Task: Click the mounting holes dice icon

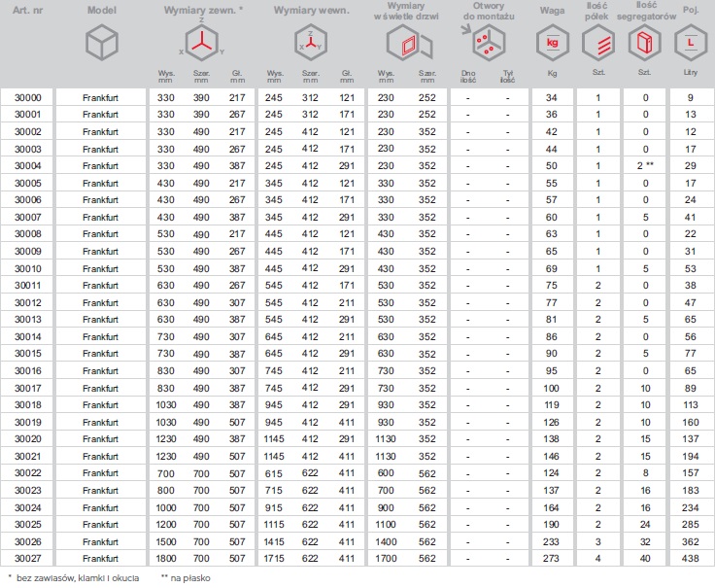Action: (483, 46)
